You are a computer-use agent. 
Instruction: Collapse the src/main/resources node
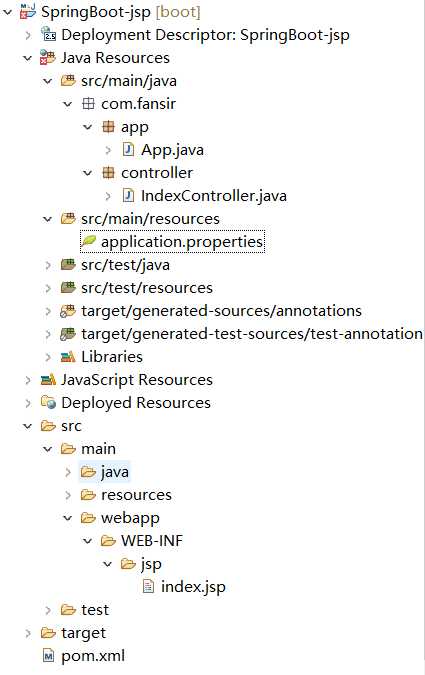tap(48, 219)
